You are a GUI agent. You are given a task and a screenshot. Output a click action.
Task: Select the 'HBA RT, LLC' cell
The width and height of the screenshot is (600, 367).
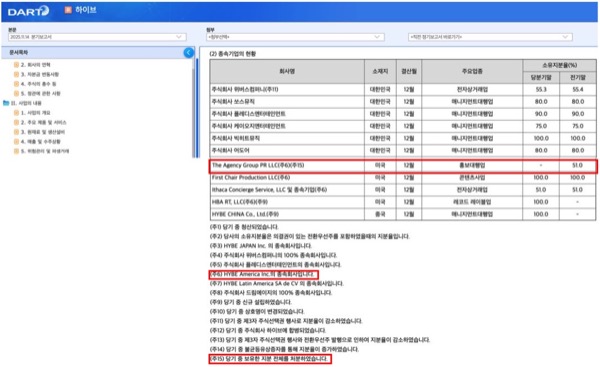[x=287, y=202]
